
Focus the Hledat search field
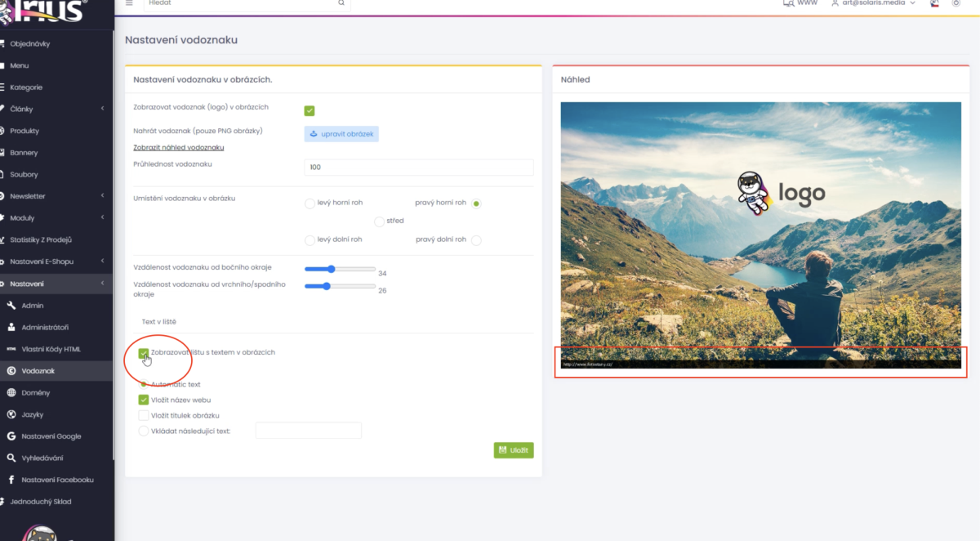coord(247,4)
